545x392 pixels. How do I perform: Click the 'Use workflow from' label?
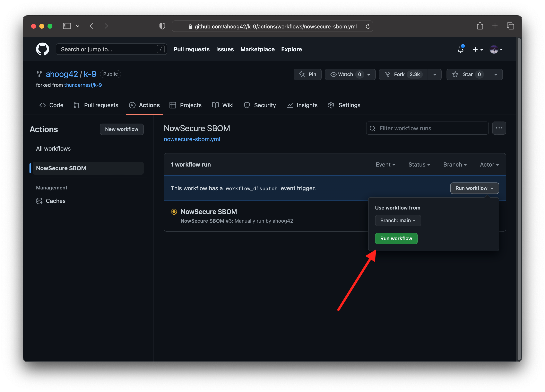[397, 208]
